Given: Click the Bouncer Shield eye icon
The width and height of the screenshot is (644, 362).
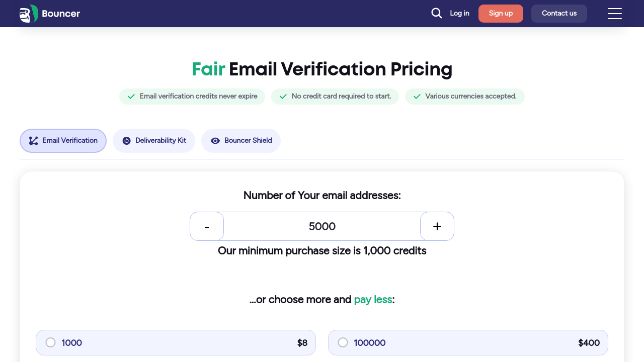Looking at the screenshot, I should click(x=215, y=141).
